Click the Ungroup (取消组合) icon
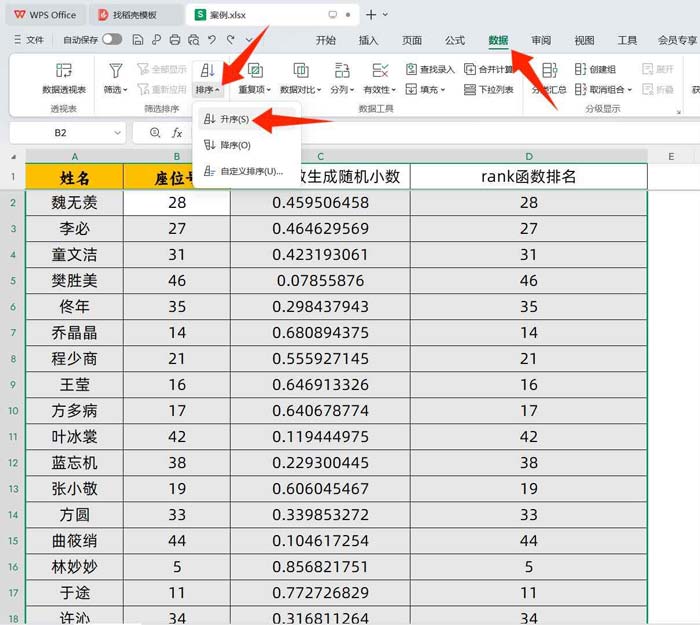Viewport: 700px width, 625px height. (580, 89)
